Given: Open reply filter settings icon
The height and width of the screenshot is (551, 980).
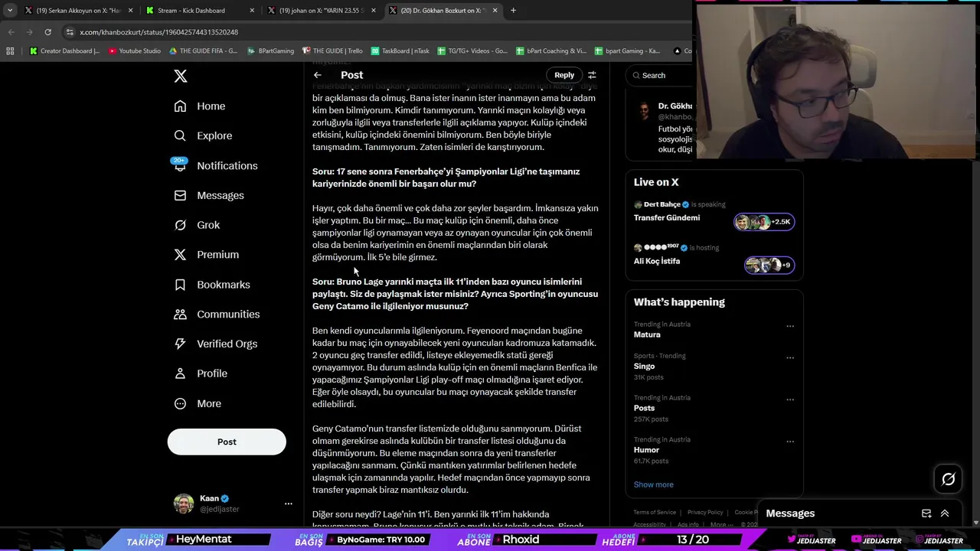Looking at the screenshot, I should coord(592,75).
